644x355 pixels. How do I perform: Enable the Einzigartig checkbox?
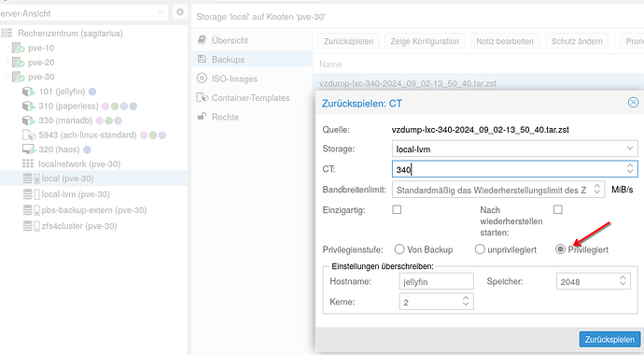click(x=397, y=209)
